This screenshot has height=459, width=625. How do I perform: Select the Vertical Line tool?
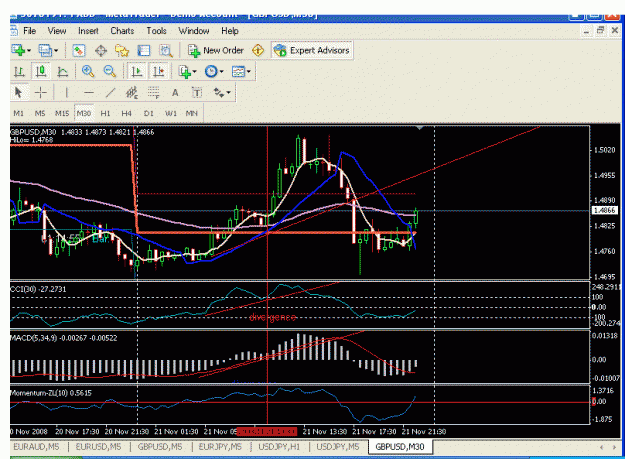pyautogui.click(x=67, y=93)
